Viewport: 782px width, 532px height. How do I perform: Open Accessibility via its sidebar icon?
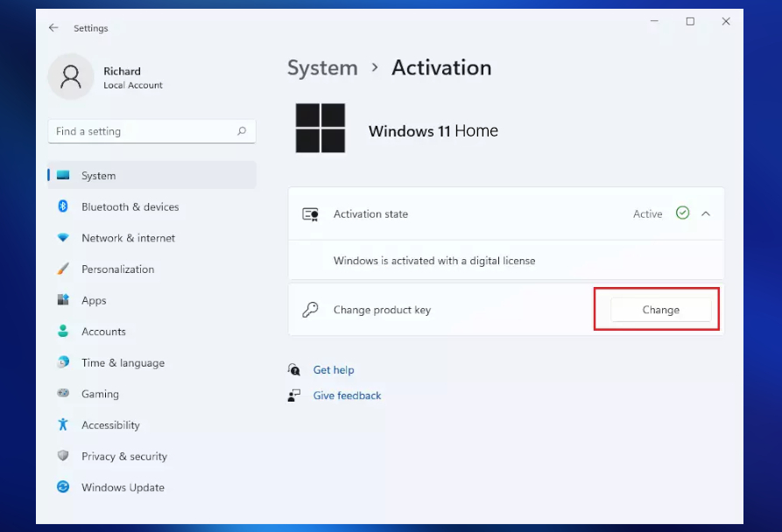62,424
